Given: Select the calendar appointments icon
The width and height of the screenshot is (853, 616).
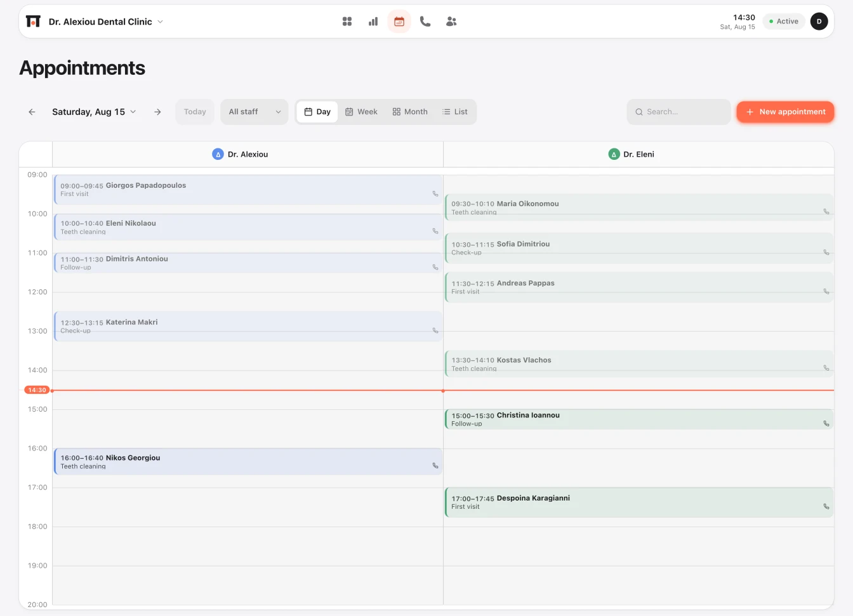Looking at the screenshot, I should coord(399,22).
